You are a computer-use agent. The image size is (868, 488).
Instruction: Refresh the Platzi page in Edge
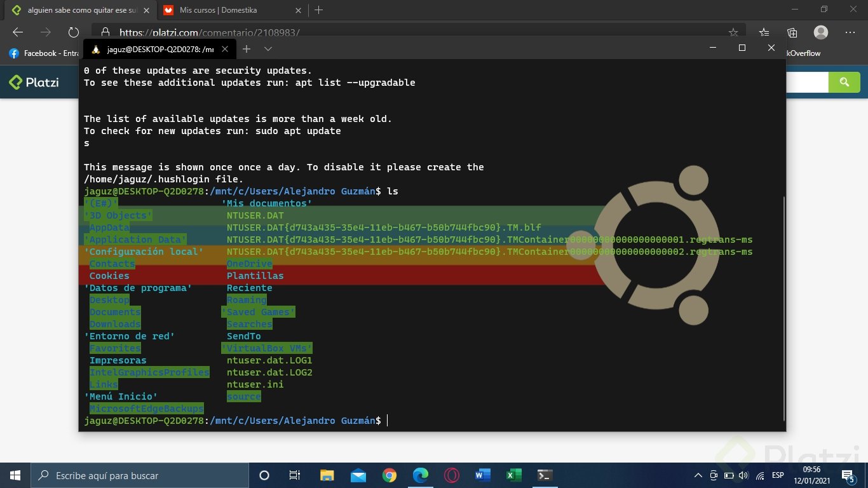[73, 32]
